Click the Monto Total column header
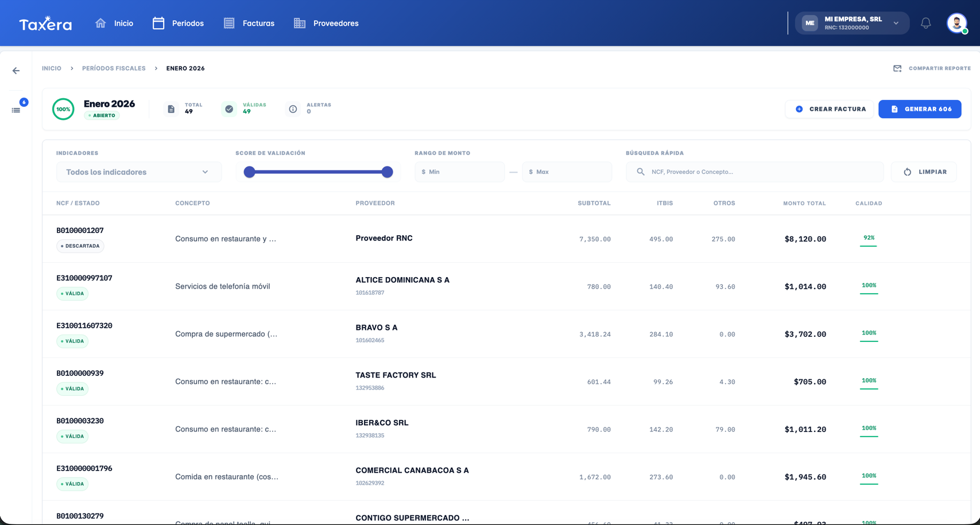This screenshot has width=980, height=525. tap(804, 203)
